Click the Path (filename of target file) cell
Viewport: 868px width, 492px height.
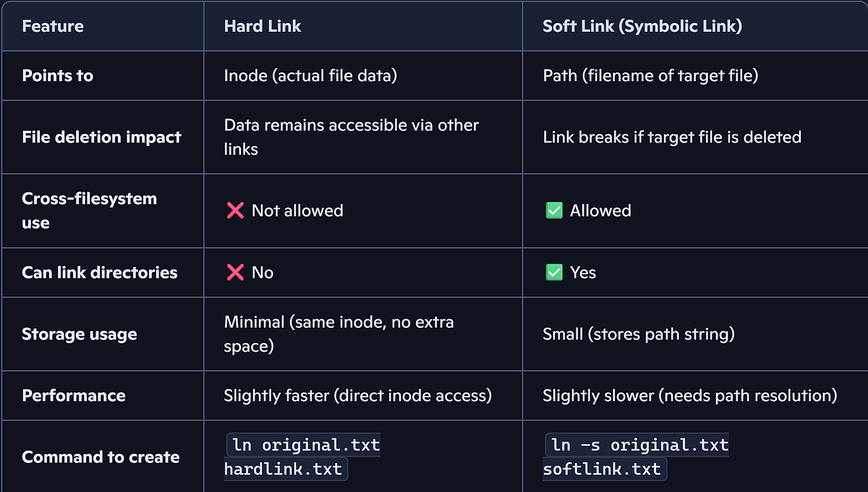[650, 75]
